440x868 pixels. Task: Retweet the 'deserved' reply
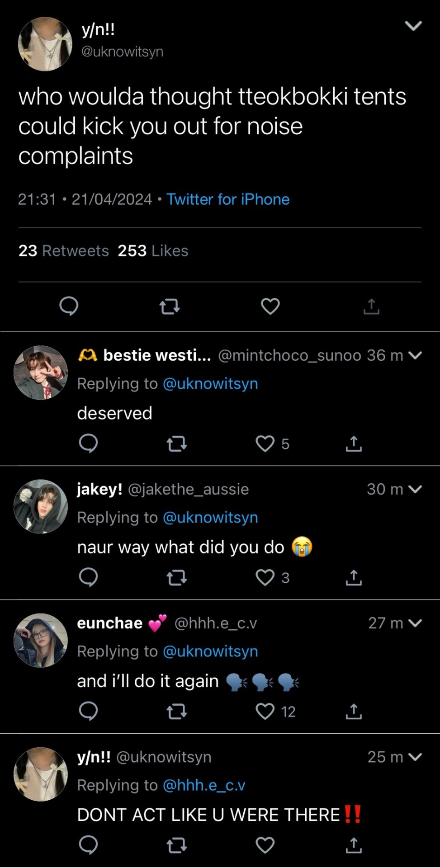click(x=177, y=444)
